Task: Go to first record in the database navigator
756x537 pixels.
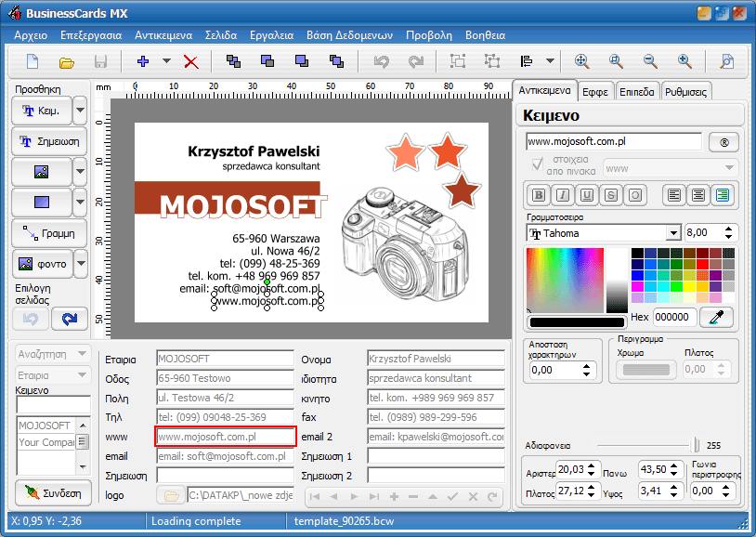Action: [x=315, y=496]
